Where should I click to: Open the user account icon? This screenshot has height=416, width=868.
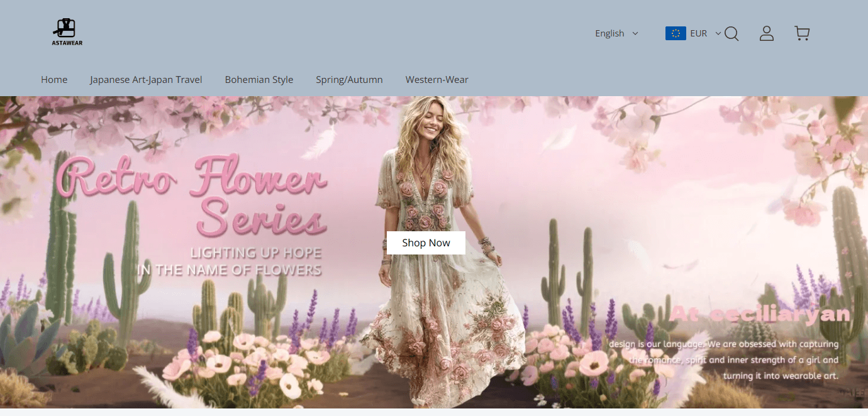coord(766,33)
